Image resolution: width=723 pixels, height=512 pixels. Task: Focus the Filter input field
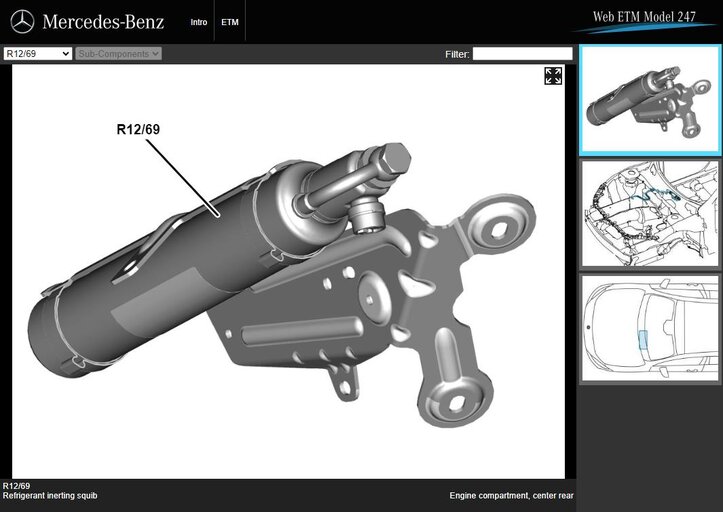pos(522,54)
